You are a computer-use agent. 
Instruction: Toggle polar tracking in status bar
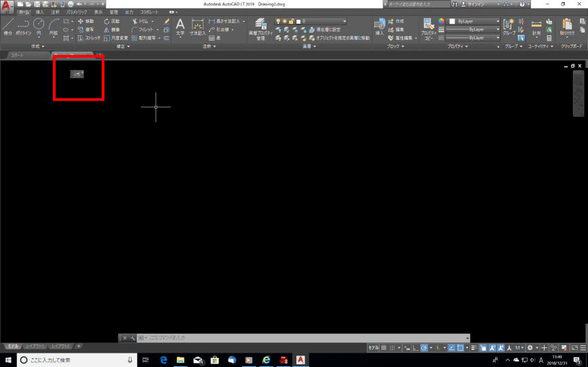424,348
